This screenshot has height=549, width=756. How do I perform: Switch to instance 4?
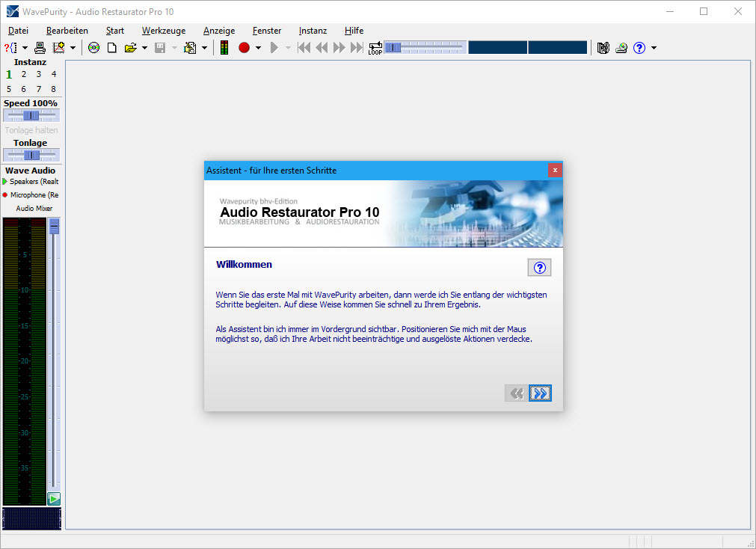[x=54, y=74]
